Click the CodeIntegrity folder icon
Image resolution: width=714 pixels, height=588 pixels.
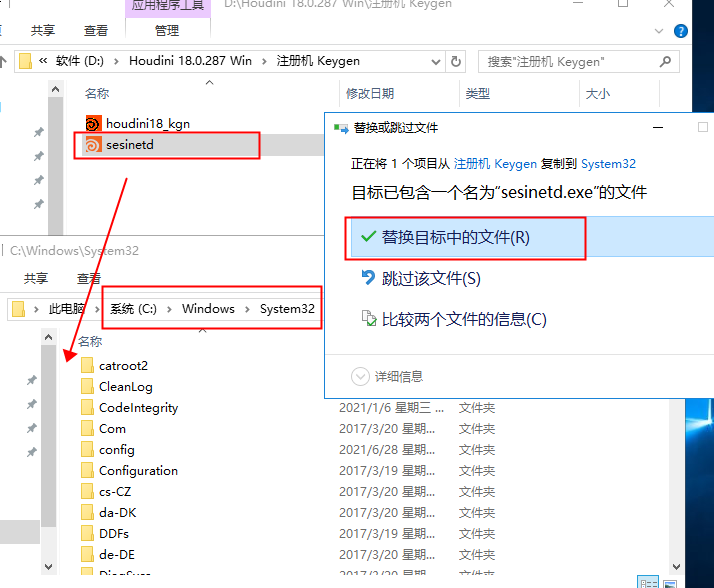pos(87,407)
